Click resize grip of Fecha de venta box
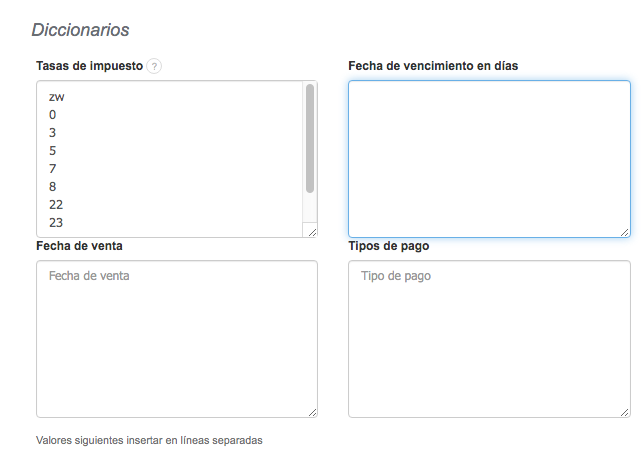The image size is (644, 459). tap(312, 412)
